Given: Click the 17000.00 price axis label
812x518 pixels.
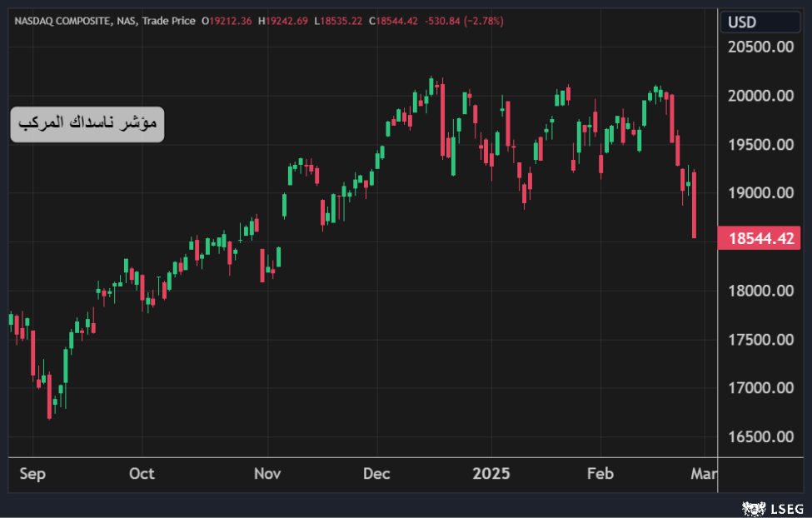Looking at the screenshot, I should tap(761, 388).
